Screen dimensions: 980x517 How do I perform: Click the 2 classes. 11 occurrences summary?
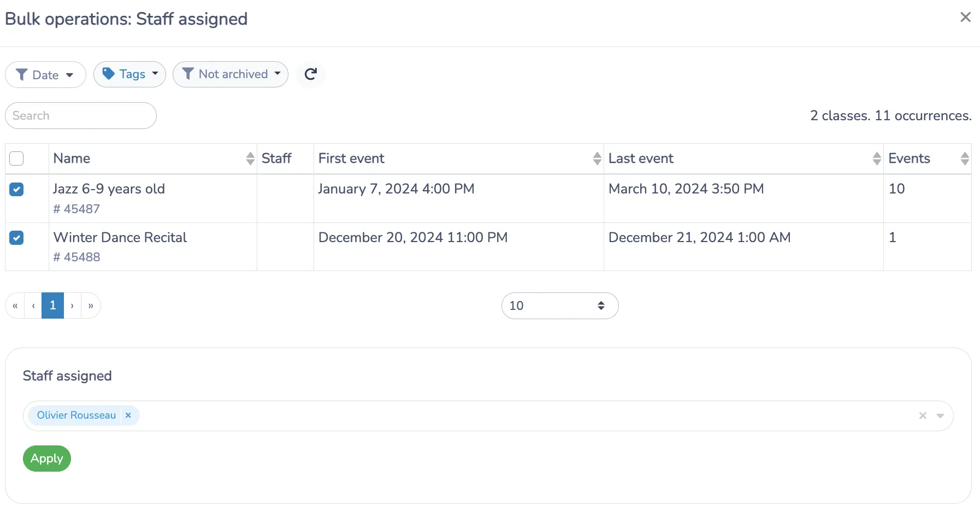(890, 116)
